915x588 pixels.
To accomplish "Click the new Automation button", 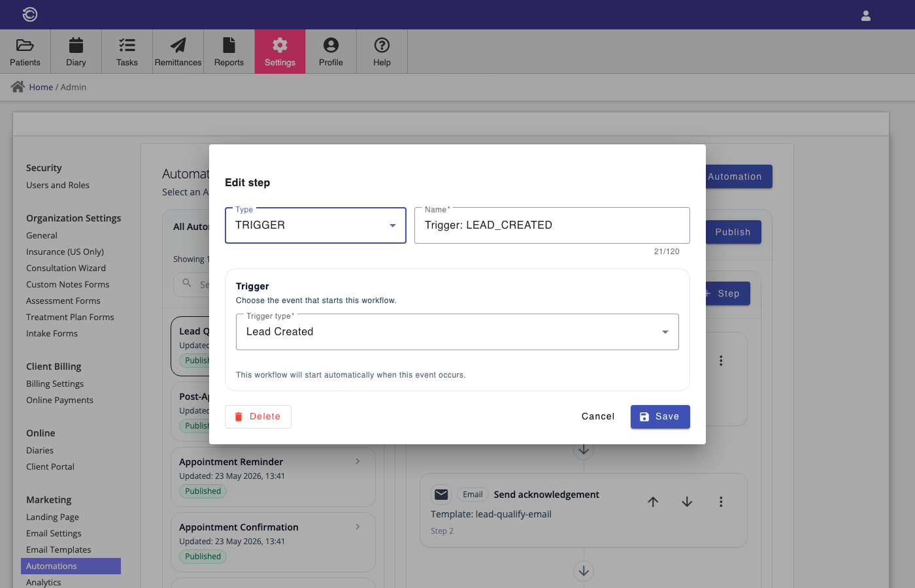I will tap(739, 176).
